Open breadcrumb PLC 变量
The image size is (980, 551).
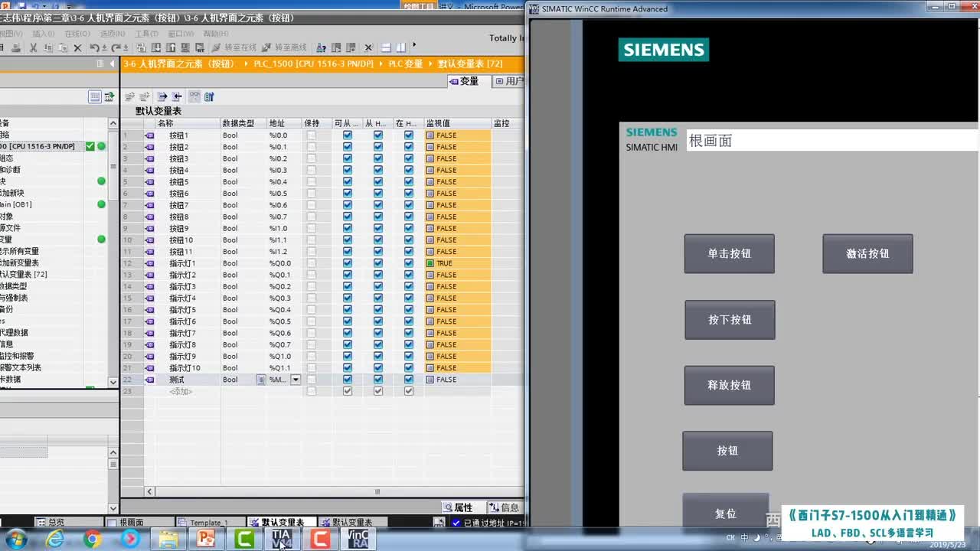(x=406, y=64)
